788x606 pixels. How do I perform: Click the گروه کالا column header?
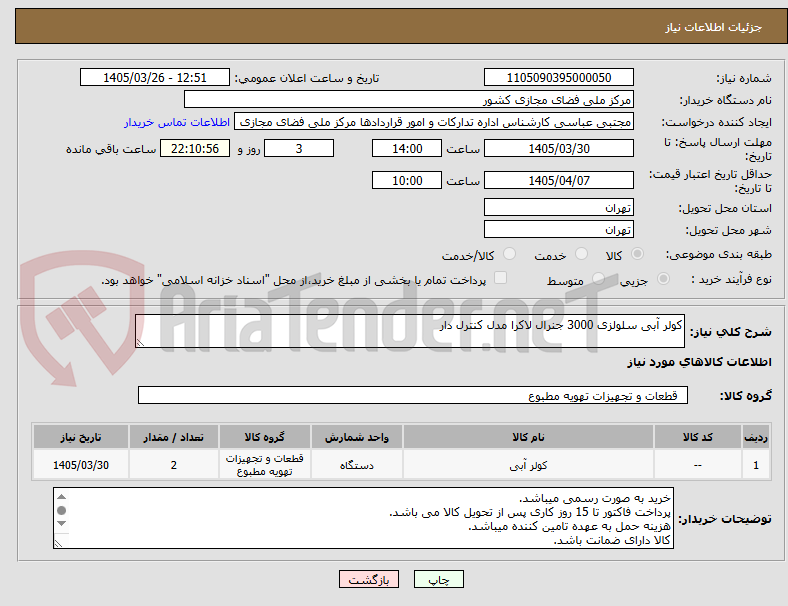(x=264, y=437)
